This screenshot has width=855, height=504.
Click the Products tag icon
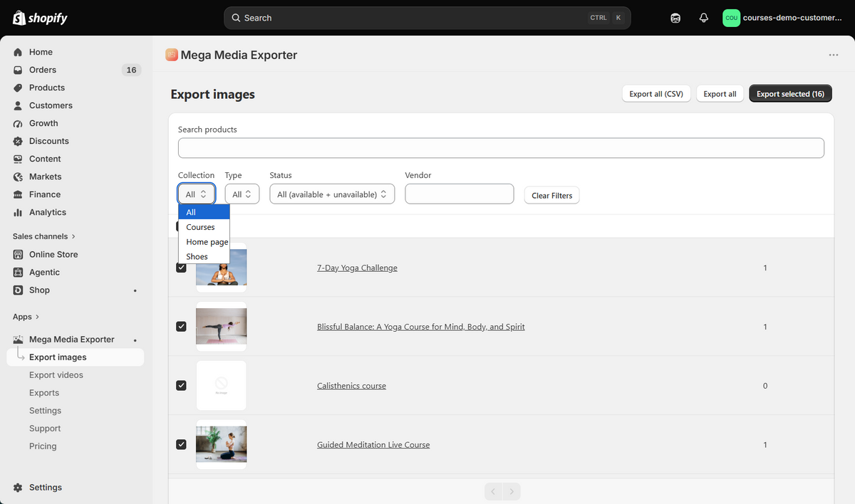18,88
